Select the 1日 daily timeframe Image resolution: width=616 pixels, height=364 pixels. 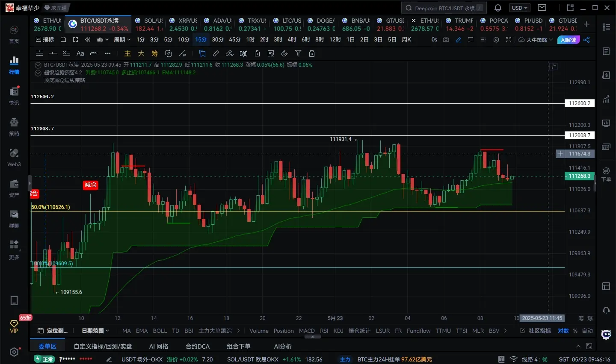(x=350, y=39)
